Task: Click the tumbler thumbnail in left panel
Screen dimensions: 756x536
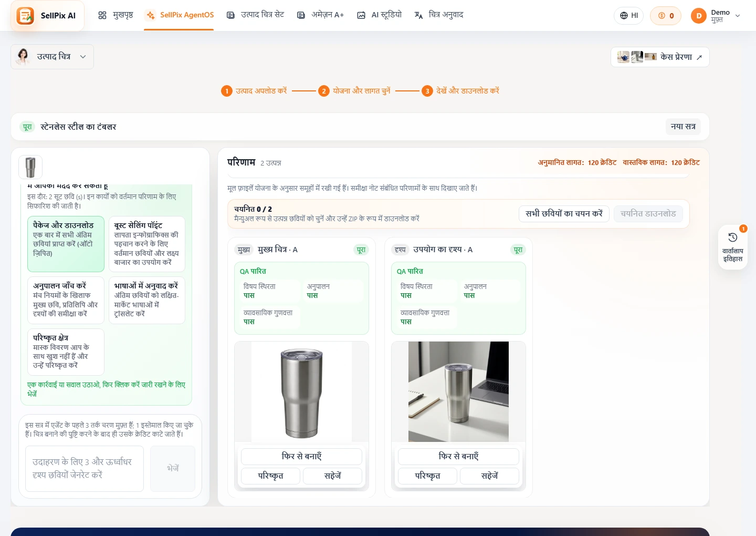Action: (x=30, y=167)
